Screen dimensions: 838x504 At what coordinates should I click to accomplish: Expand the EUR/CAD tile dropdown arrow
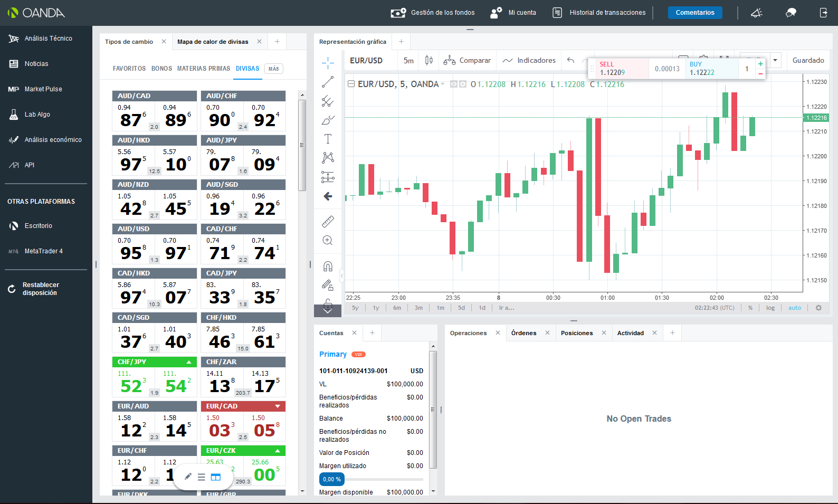coord(278,406)
